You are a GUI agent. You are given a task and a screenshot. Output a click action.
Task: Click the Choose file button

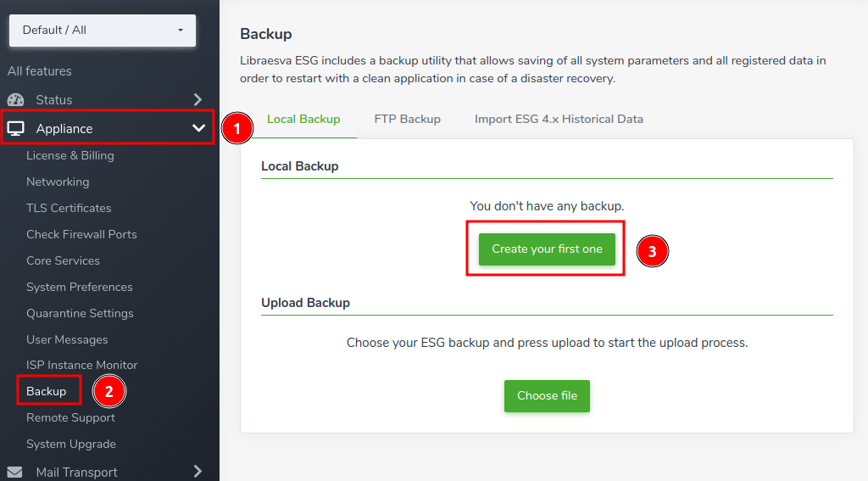547,396
